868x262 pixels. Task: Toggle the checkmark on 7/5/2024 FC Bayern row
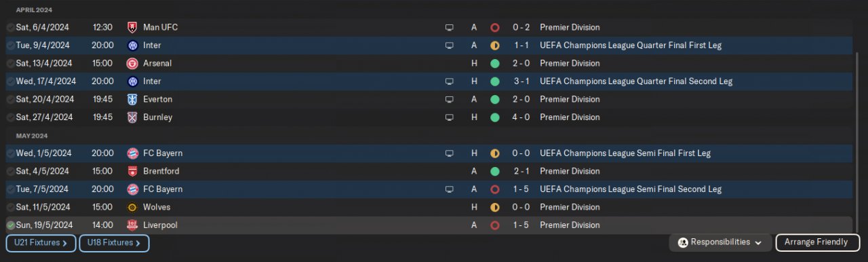(11, 189)
